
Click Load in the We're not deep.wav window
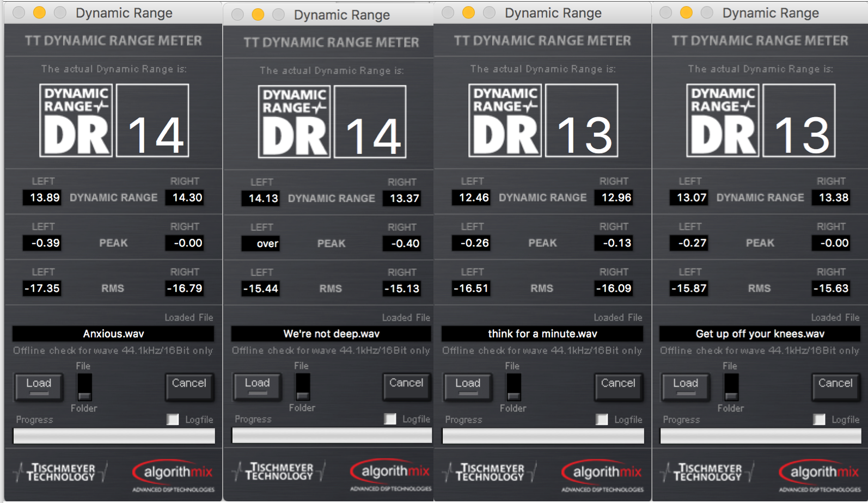point(257,385)
